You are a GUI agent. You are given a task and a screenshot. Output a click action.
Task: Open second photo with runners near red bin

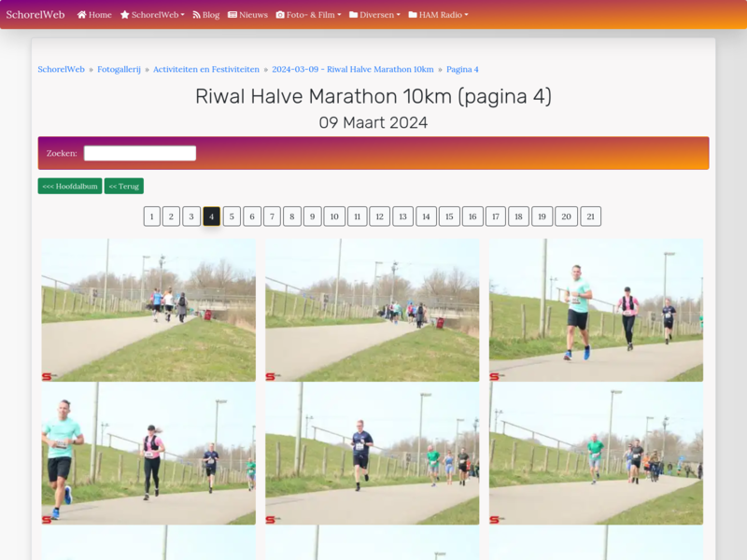click(373, 310)
